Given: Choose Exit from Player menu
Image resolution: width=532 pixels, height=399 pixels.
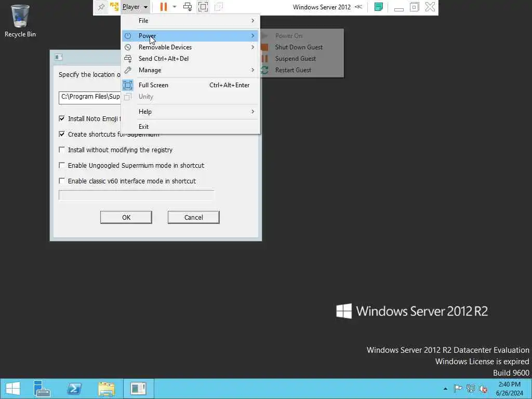Looking at the screenshot, I should pyautogui.click(x=190, y=127).
